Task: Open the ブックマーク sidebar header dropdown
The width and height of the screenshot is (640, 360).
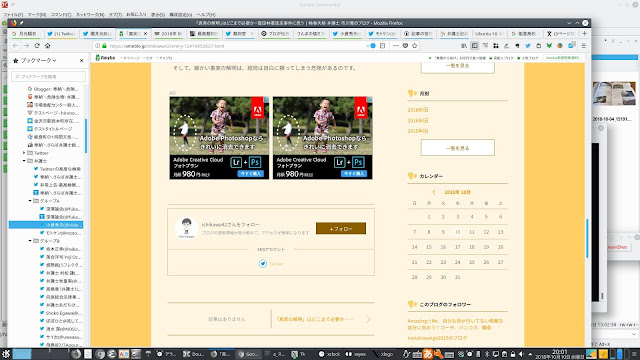Action: click(38, 60)
